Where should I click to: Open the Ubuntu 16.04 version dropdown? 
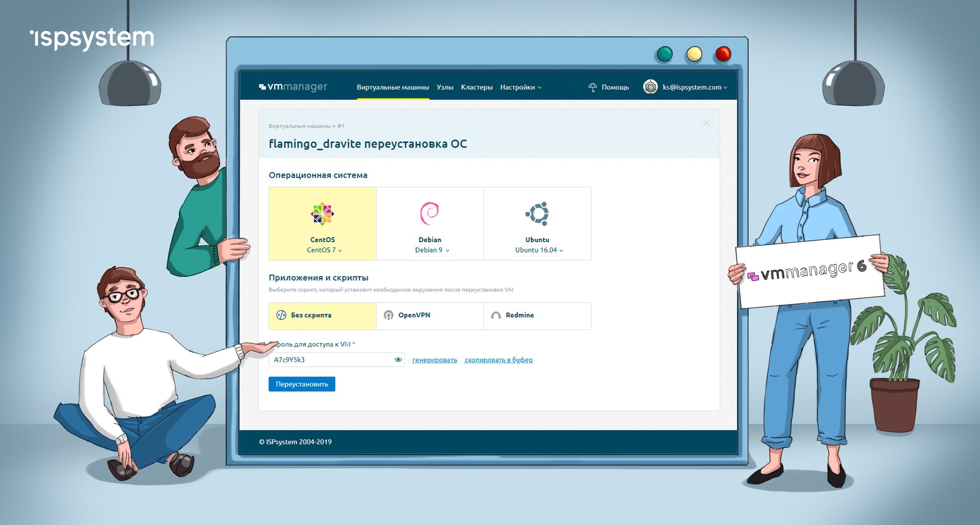click(539, 250)
